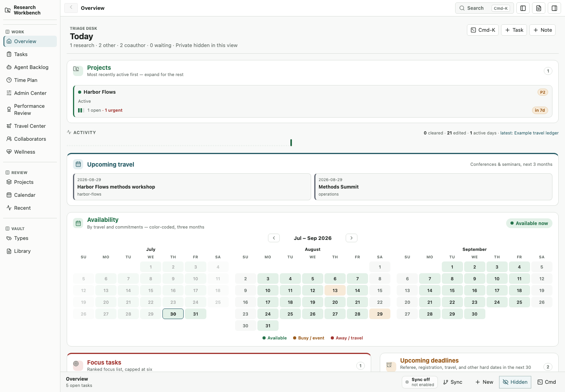
Task: Click the Availability calendar icon
Action: coord(78,223)
